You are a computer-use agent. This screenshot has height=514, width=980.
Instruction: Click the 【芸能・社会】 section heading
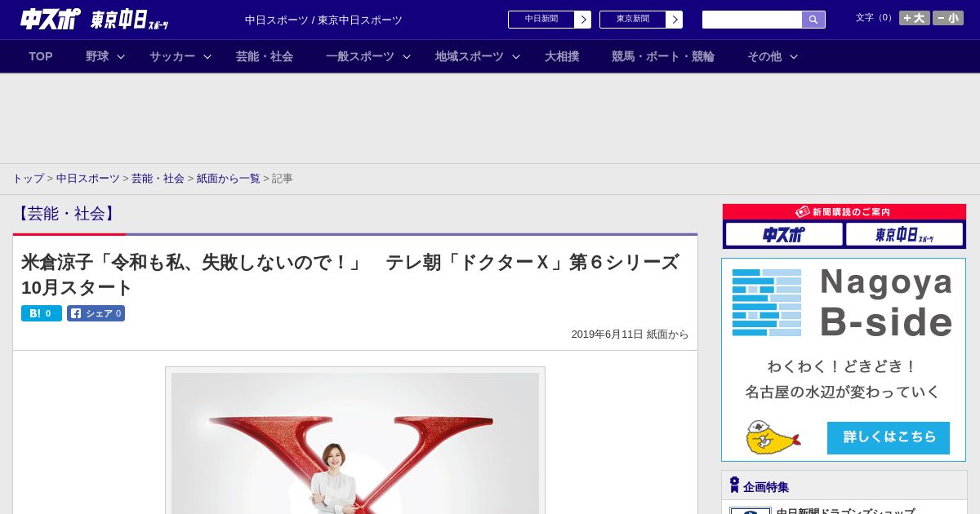66,214
